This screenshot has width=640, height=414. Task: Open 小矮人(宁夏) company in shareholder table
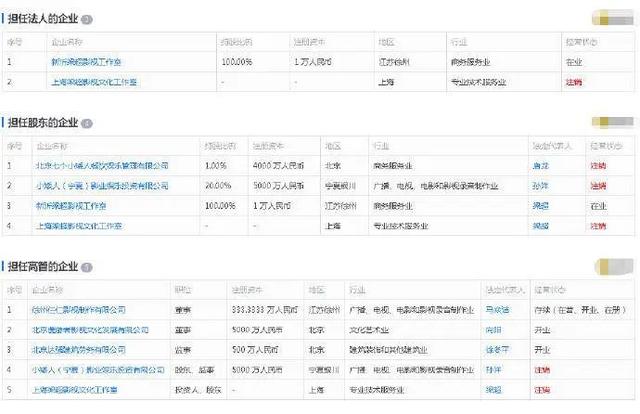102,186
